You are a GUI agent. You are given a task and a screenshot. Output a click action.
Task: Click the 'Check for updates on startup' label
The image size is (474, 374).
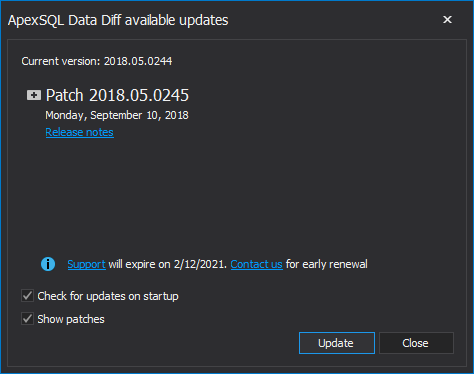point(108,296)
